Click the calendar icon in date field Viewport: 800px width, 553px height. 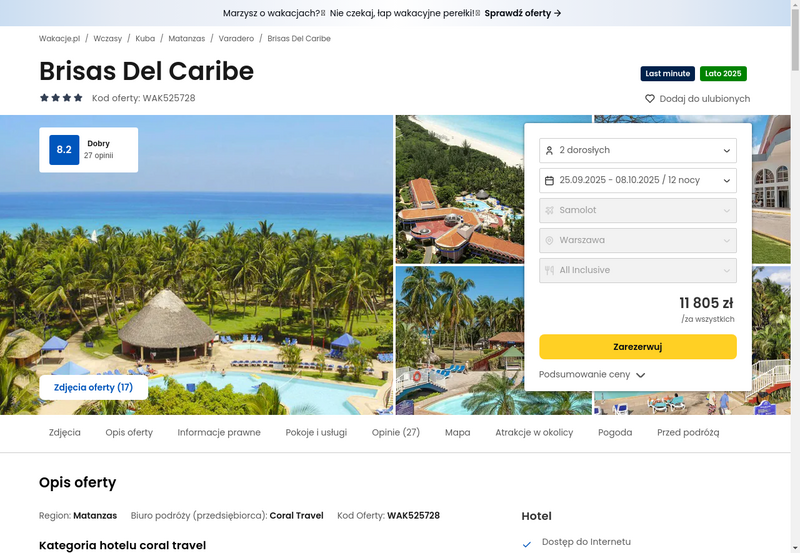(x=549, y=181)
